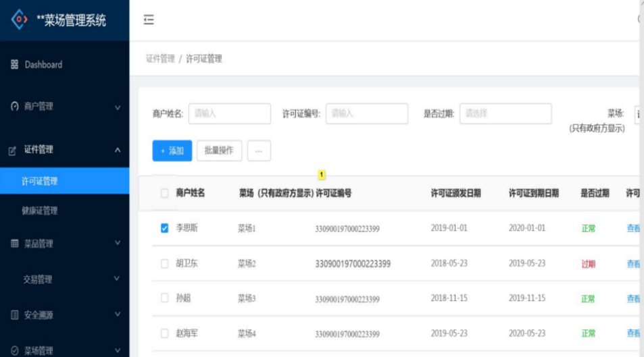Click expiry date 2020-01-01
This screenshot has width=644, height=357.
coord(527,227)
